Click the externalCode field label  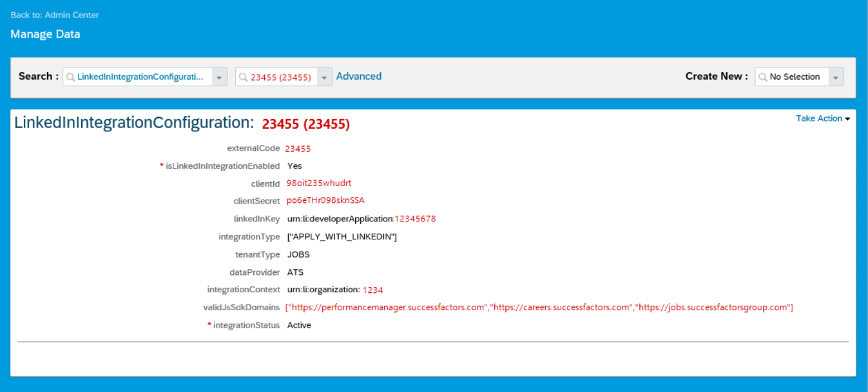tap(254, 148)
